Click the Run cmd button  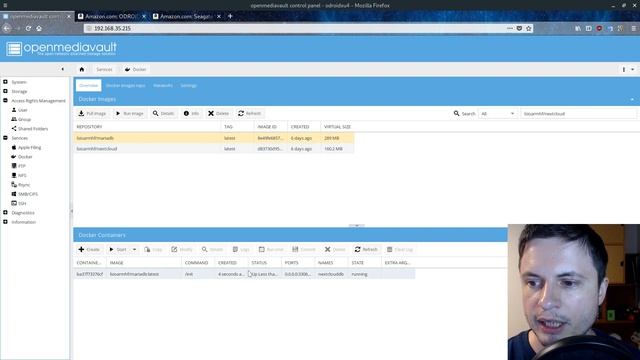coord(271,249)
